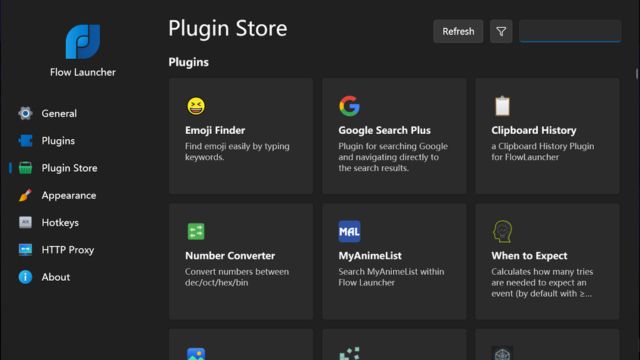Click 'Convert numbers between dec/oct/hex/bin' description
Viewport: 640px width, 360px height.
pos(237,277)
